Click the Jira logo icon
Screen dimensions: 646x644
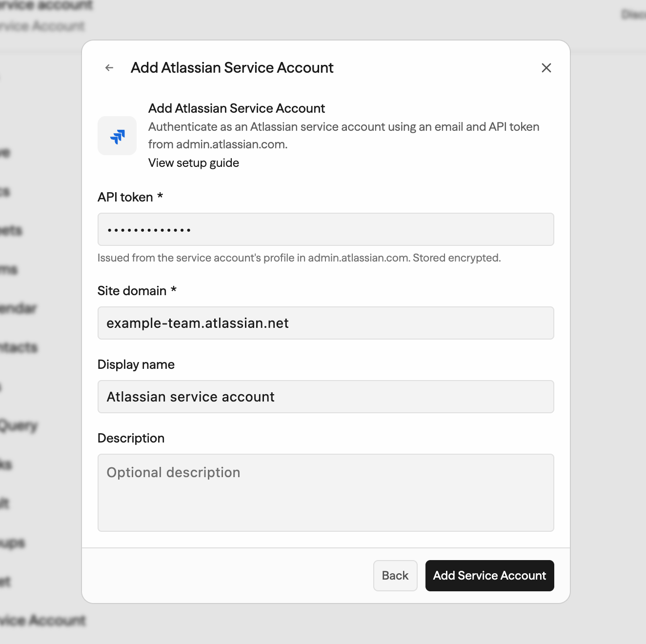(117, 136)
